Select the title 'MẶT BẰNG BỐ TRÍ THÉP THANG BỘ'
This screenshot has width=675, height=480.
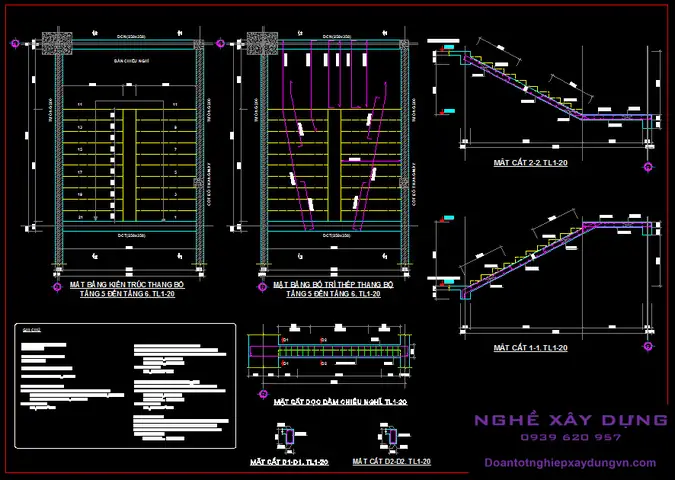click(334, 285)
